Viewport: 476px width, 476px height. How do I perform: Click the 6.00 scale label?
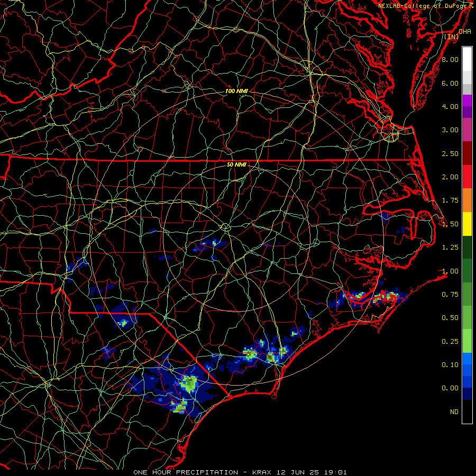point(450,83)
